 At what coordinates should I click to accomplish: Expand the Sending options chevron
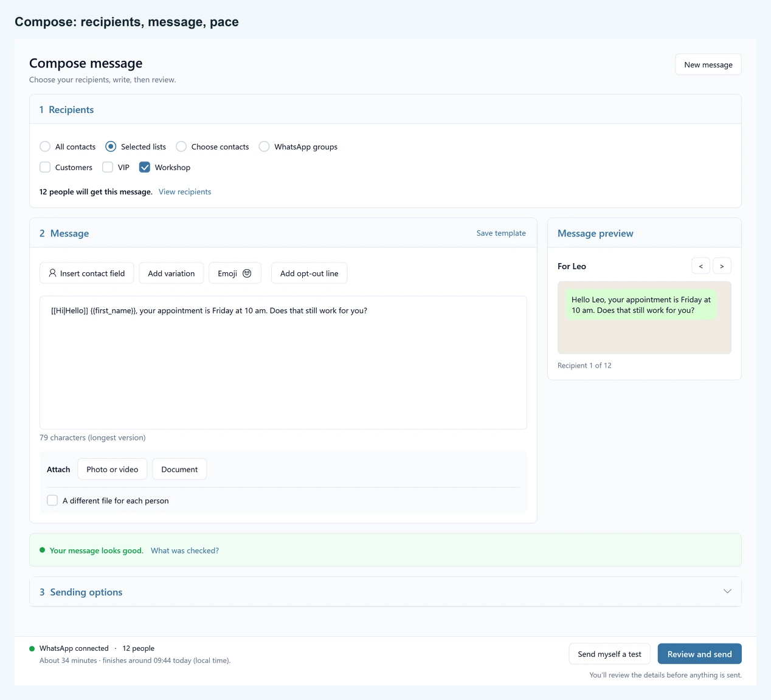pos(727,591)
